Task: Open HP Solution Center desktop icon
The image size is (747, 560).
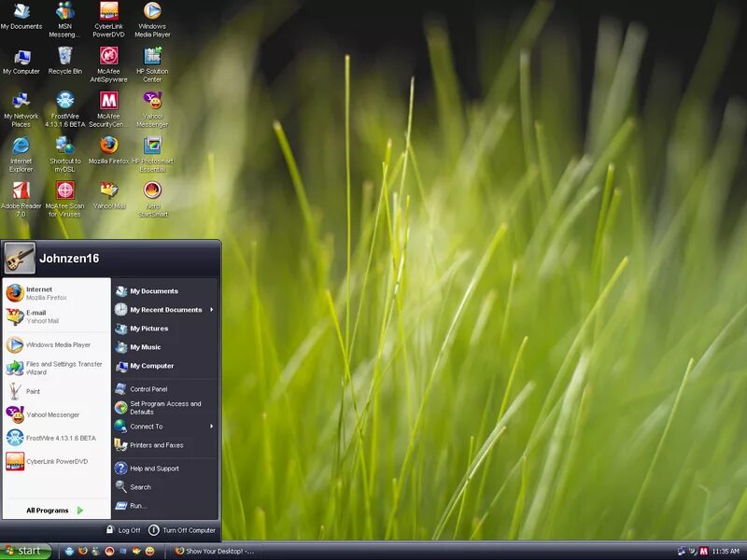Action: [x=152, y=64]
